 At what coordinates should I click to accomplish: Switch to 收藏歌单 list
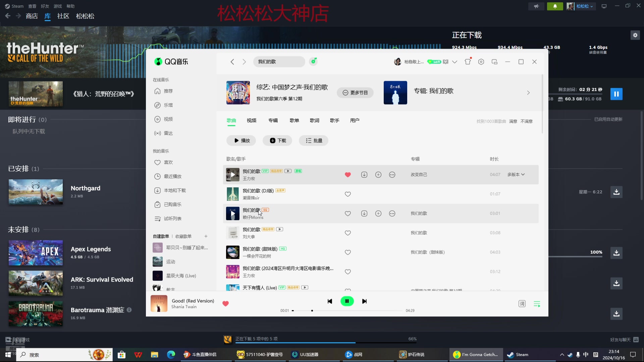tap(183, 237)
